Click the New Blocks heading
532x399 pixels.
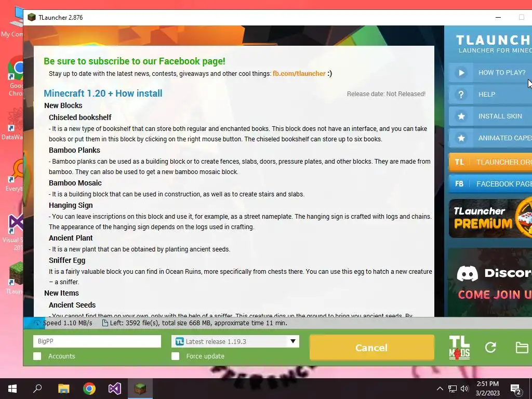pos(63,105)
